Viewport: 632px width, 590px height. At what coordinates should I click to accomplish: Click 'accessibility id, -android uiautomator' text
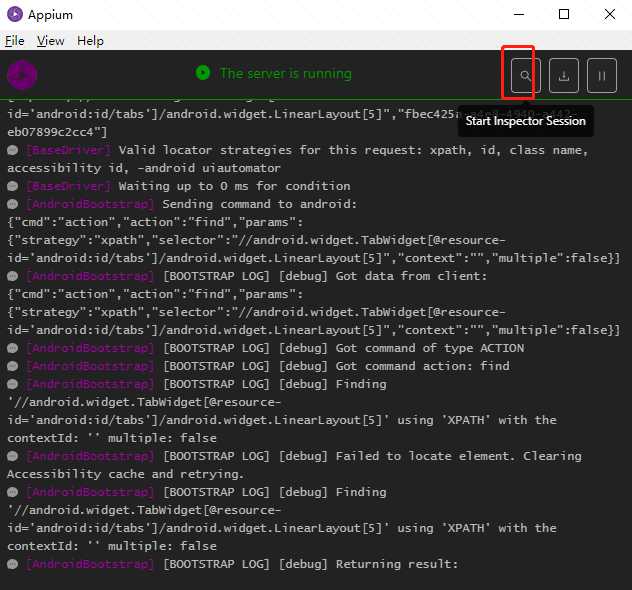tap(143, 168)
